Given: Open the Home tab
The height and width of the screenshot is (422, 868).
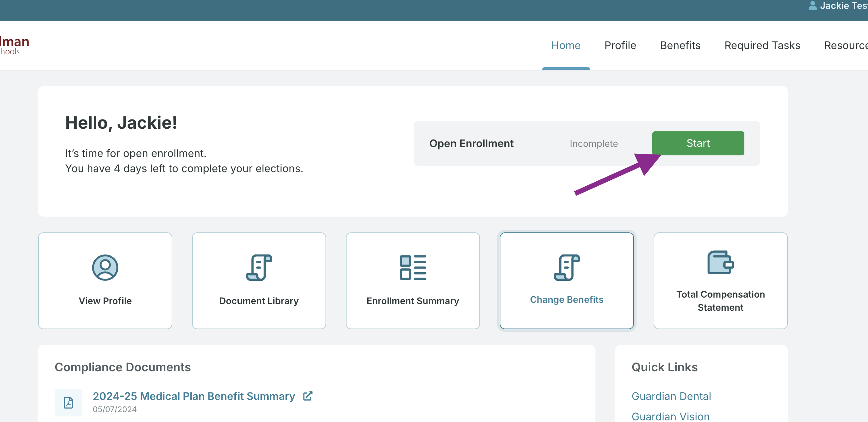Looking at the screenshot, I should point(566,45).
